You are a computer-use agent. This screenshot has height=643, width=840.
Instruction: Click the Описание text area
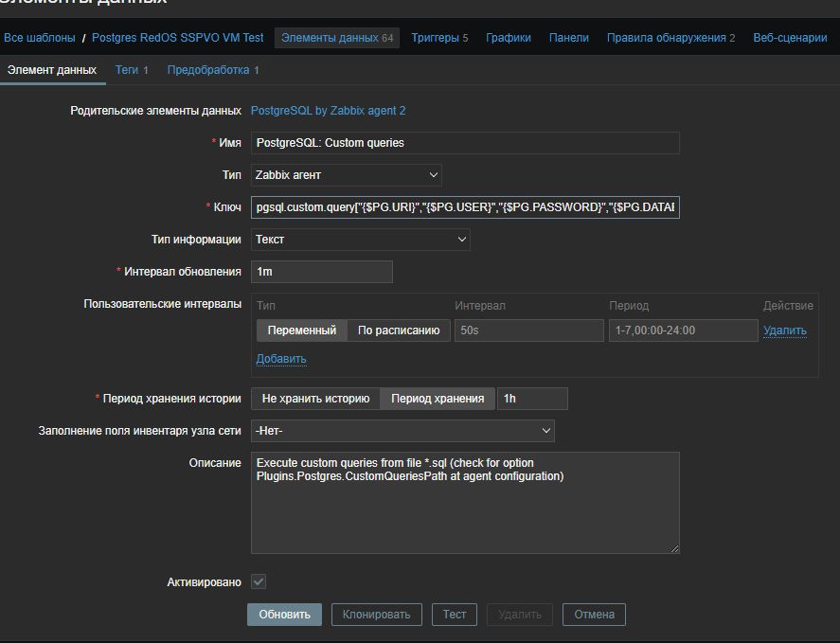[465, 503]
